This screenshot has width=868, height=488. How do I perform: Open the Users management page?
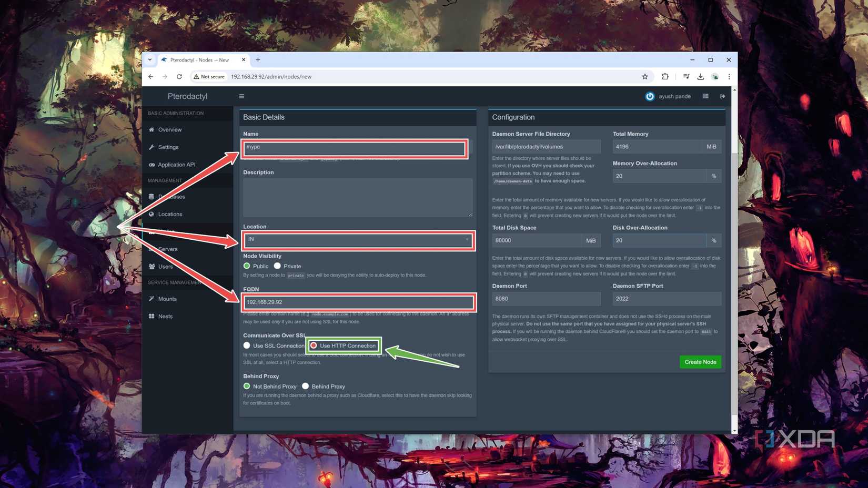[x=165, y=267]
